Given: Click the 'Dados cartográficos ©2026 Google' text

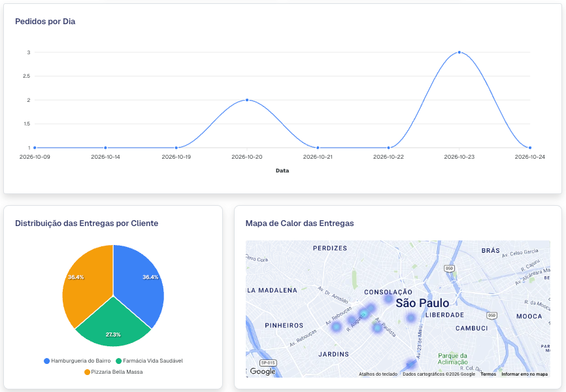Looking at the screenshot, I should tap(439, 374).
